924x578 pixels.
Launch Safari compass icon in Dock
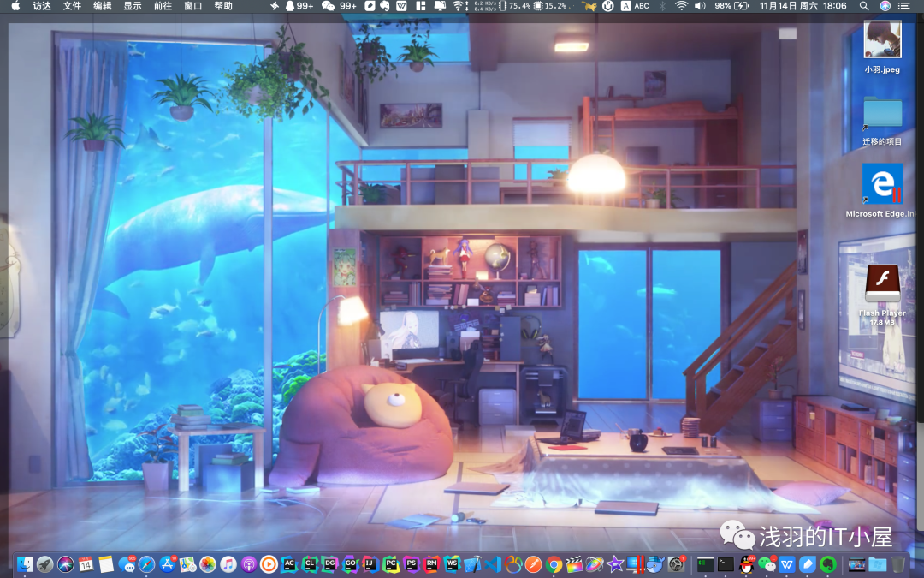147,564
